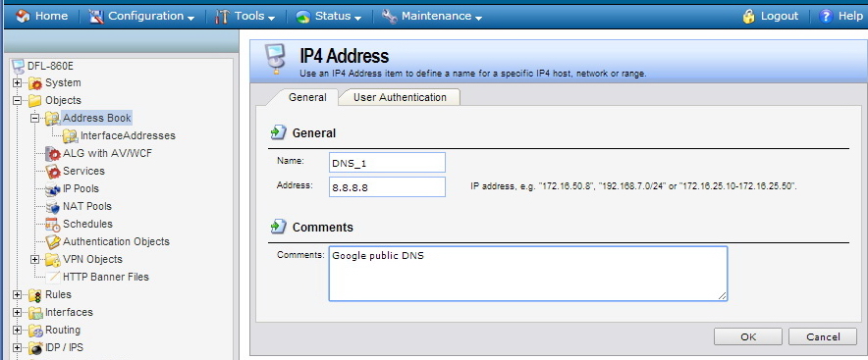Open the Authentication Objects icon

pyautogui.click(x=53, y=241)
